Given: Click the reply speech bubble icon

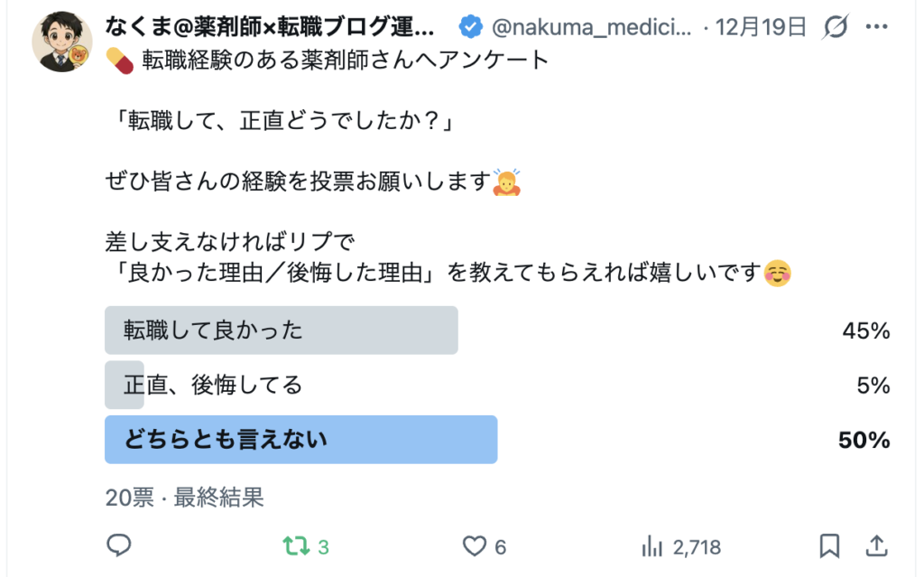Looking at the screenshot, I should point(119,545).
